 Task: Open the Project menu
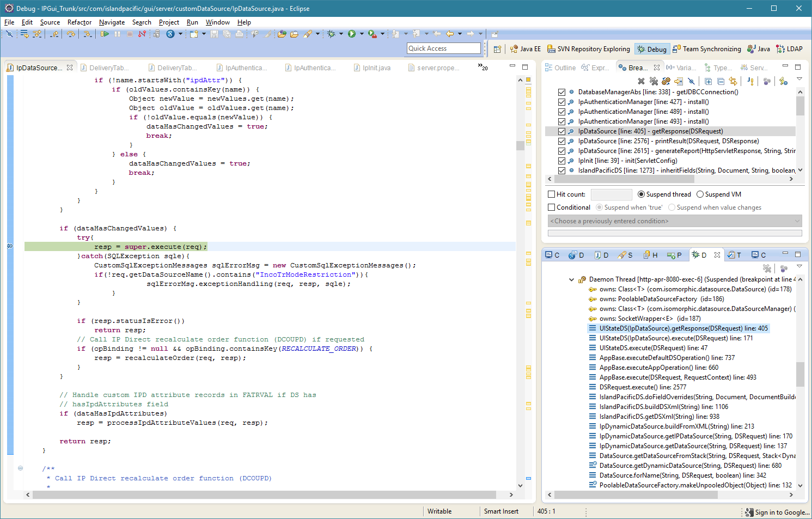click(x=169, y=22)
